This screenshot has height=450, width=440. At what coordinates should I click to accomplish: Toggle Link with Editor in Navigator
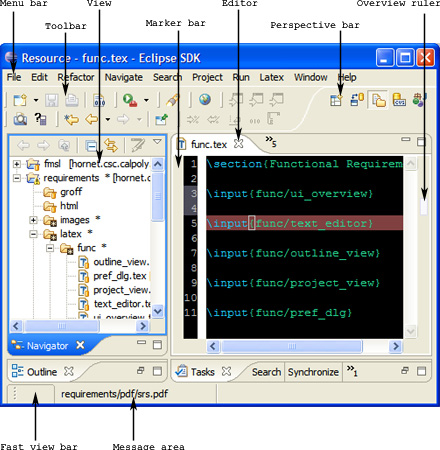click(111, 146)
